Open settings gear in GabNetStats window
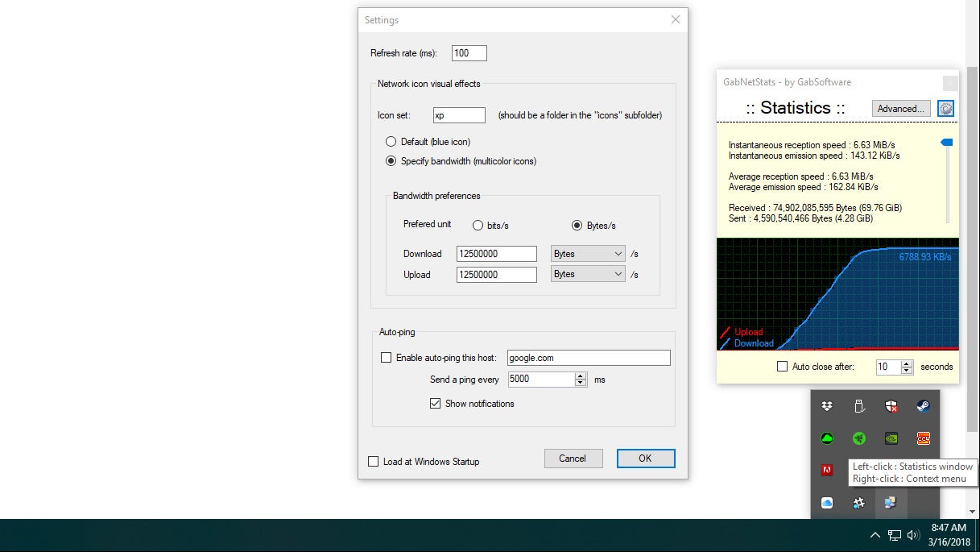Image resolution: width=980 pixels, height=552 pixels. click(946, 108)
